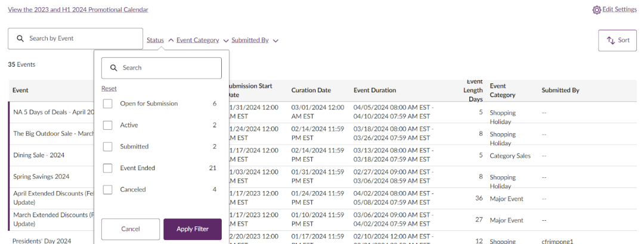Open the Spring Savings 2024 event row
This screenshot has height=244, width=644.
coord(42,177)
